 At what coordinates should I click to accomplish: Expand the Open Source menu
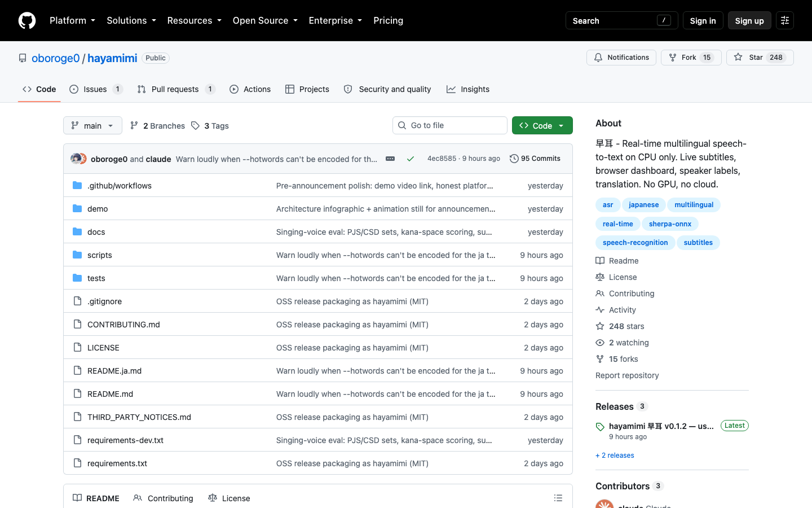(265, 20)
